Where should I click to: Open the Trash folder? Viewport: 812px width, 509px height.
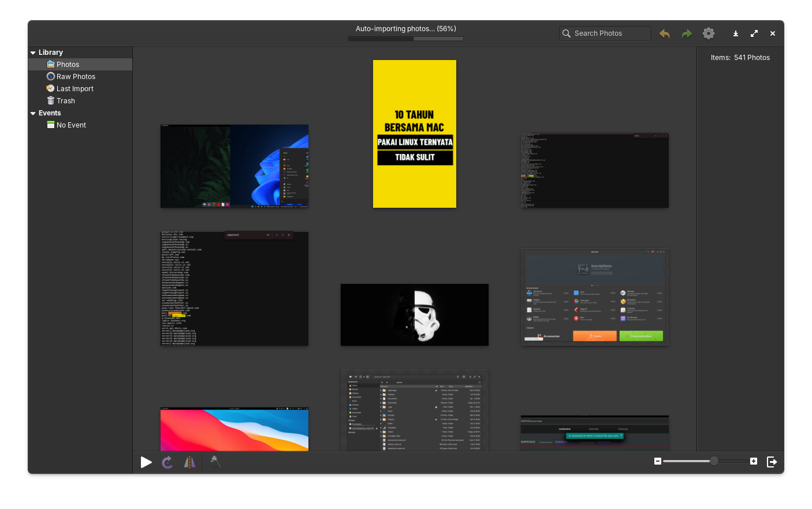coord(65,101)
